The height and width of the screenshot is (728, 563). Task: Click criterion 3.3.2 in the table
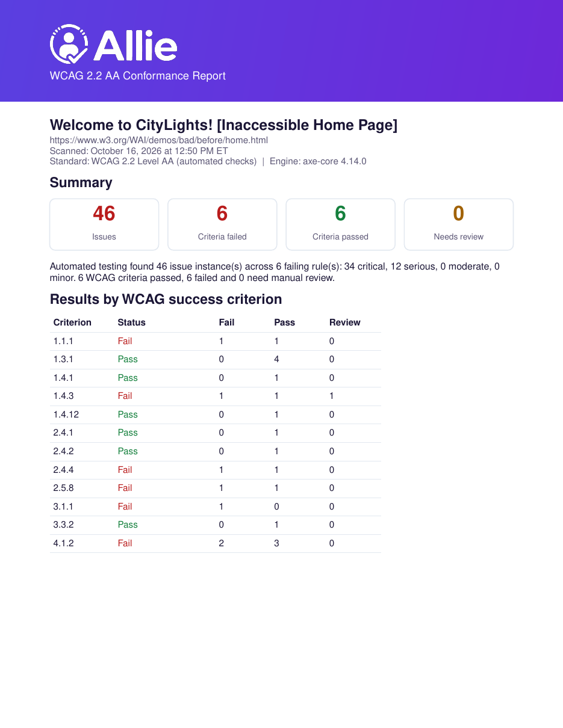coord(63,525)
